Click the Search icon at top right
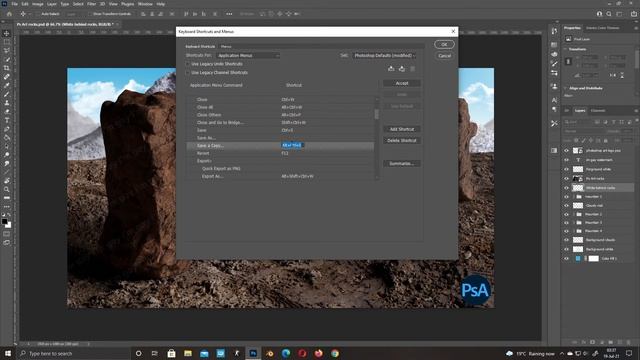This screenshot has width=640, height=360. click(x=609, y=14)
